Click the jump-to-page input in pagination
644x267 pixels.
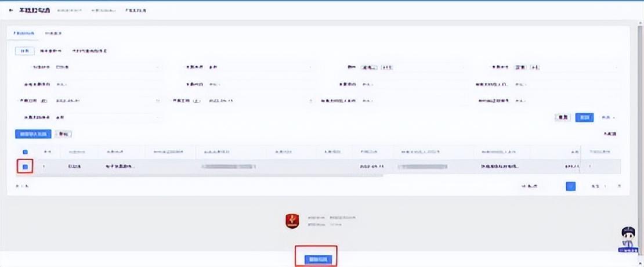coord(605,186)
